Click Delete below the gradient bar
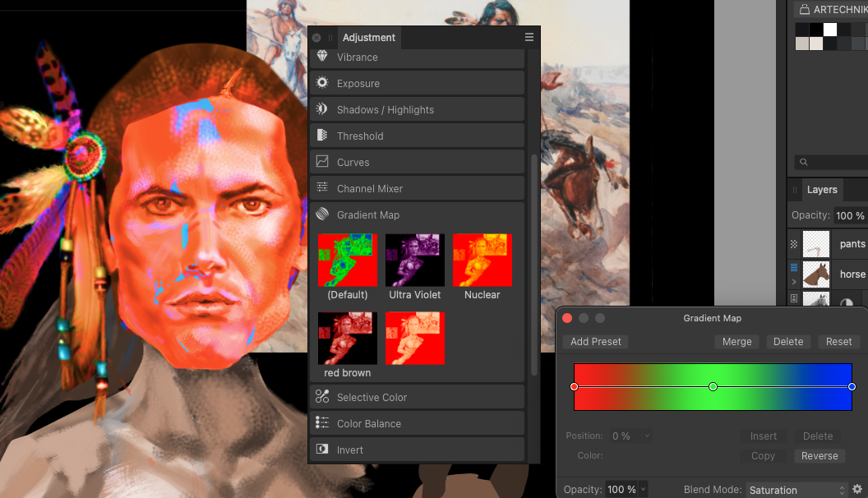The height and width of the screenshot is (498, 868). coord(818,436)
